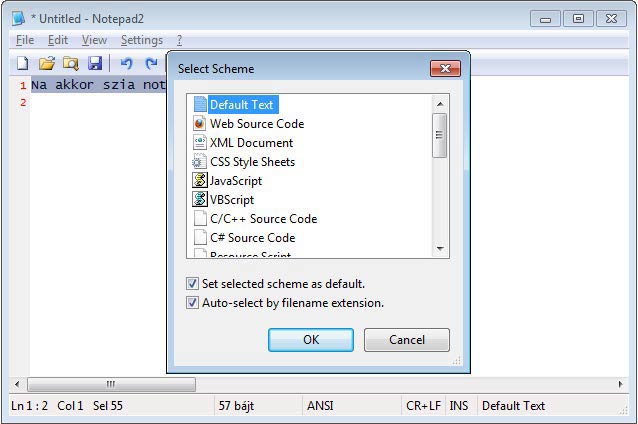The width and height of the screenshot is (638, 424).
Task: Select C/C++ Source Code scheme label
Action: (x=264, y=219)
